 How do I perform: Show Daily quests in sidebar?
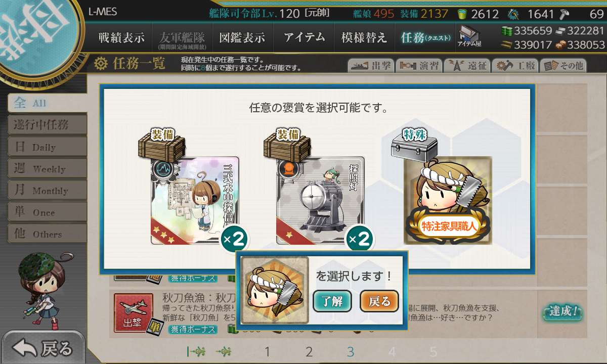47,147
